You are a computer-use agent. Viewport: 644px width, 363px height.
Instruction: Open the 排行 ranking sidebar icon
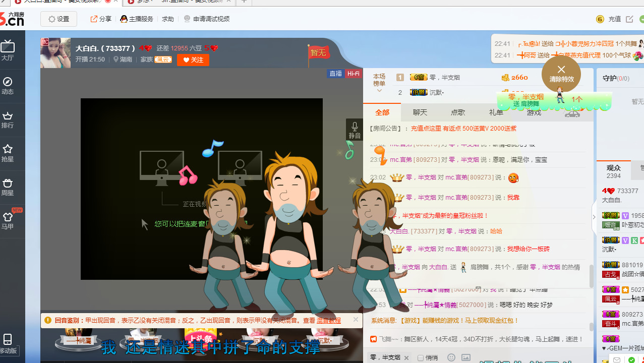coord(8,119)
